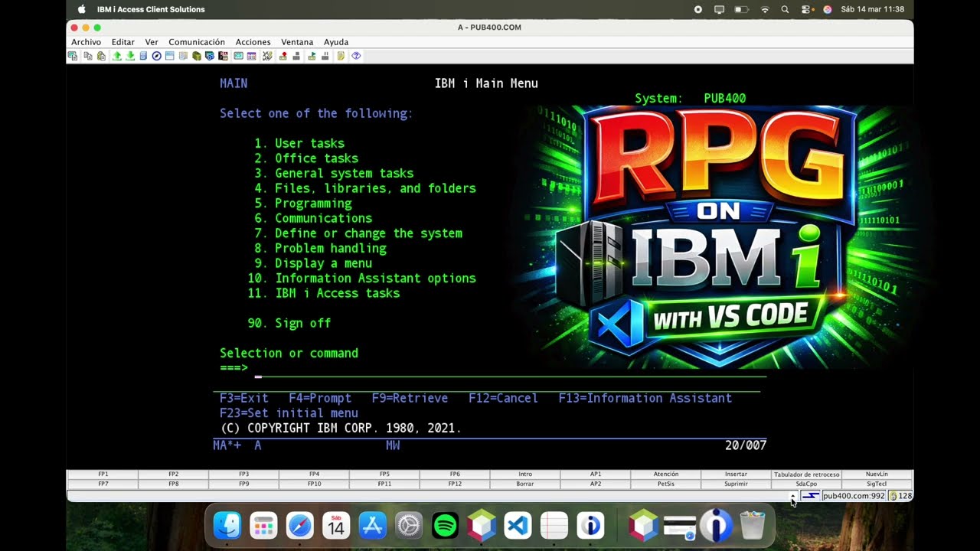
Task: Click the red record button toolbar icon
Action: pyautogui.click(x=283, y=56)
